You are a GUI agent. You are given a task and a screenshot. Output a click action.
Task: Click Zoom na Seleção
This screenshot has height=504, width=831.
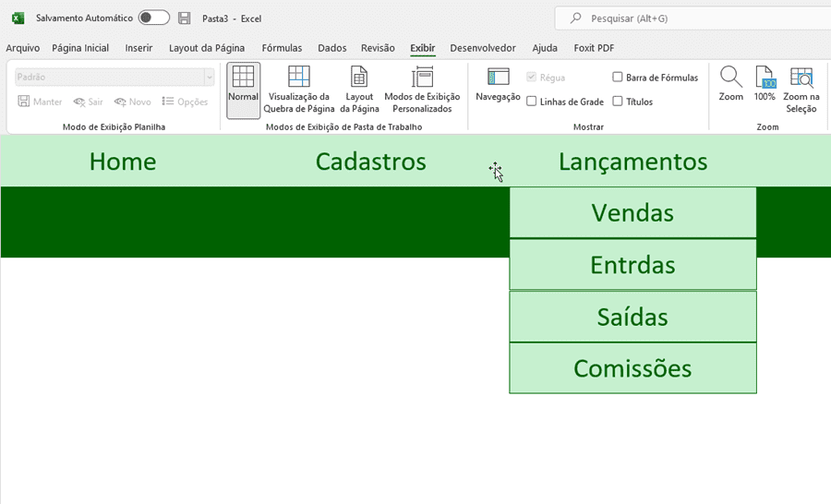pos(801,90)
